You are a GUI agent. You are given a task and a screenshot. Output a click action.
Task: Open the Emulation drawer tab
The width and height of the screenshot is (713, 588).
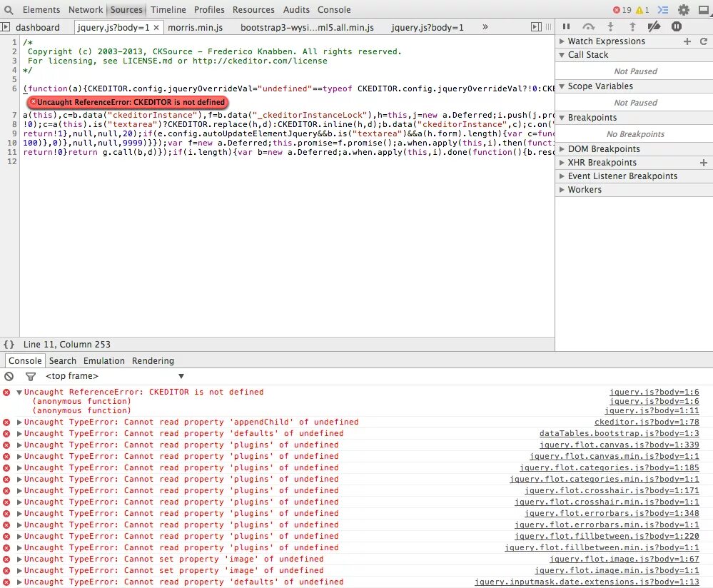coord(103,360)
